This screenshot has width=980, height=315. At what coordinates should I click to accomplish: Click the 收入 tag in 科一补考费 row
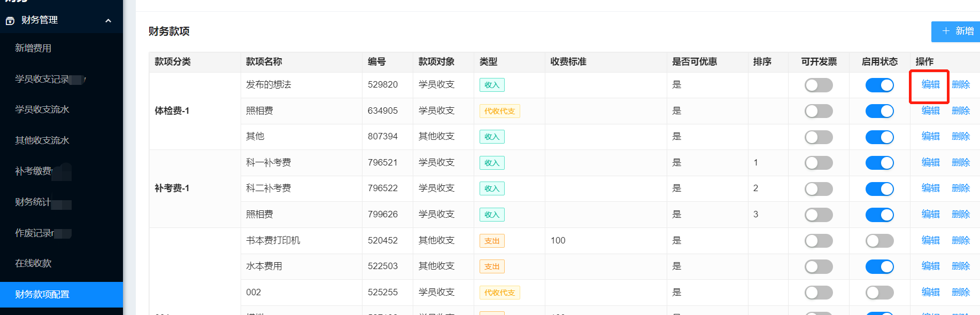(x=492, y=163)
